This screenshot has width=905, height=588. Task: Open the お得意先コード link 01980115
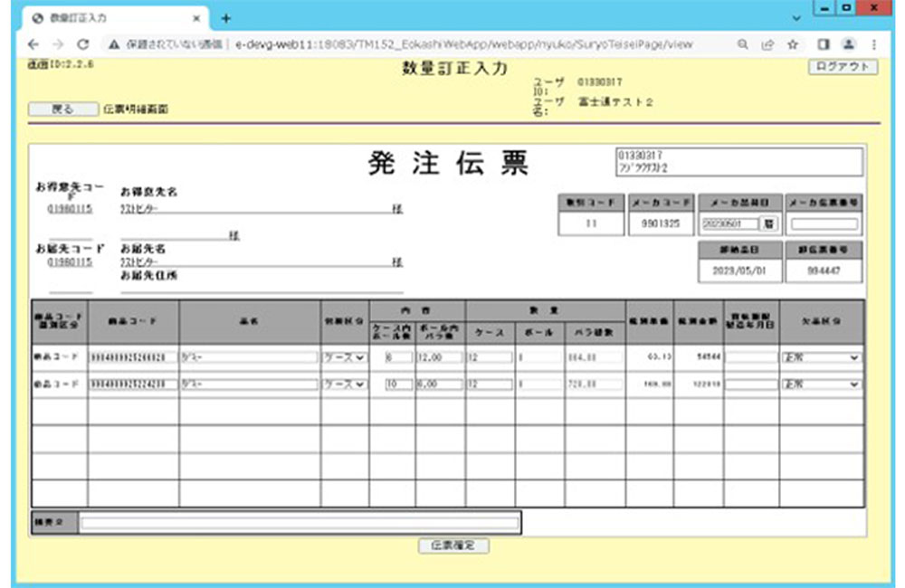click(x=70, y=208)
